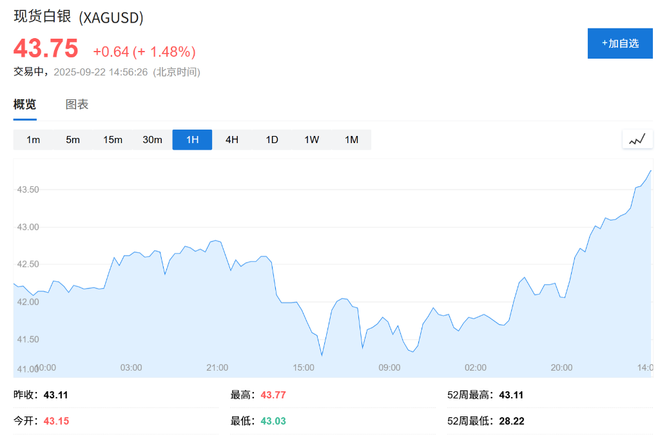Show the 1M monthly interval

(351, 140)
